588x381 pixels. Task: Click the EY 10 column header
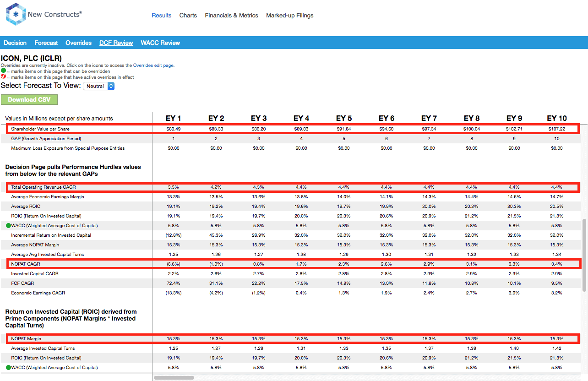(x=557, y=118)
